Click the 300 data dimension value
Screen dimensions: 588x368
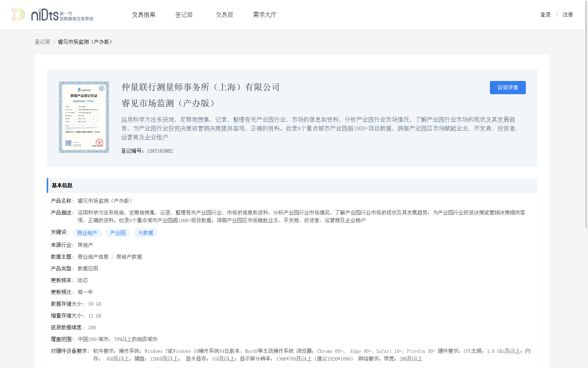point(92,328)
